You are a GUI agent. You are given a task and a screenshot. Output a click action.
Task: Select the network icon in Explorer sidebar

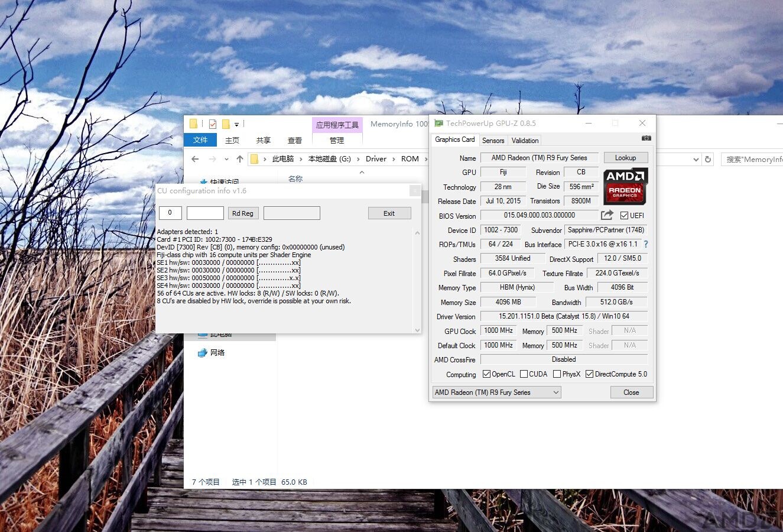pyautogui.click(x=202, y=353)
